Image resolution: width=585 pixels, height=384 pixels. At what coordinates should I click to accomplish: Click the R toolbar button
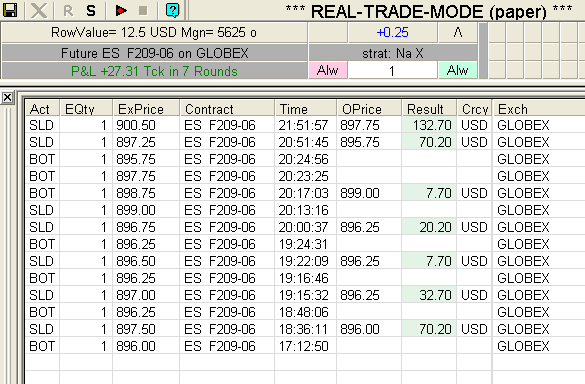pyautogui.click(x=68, y=11)
